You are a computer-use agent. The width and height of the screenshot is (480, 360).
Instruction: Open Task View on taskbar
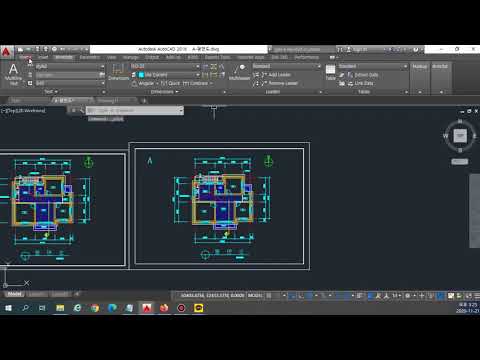click(x=42, y=308)
